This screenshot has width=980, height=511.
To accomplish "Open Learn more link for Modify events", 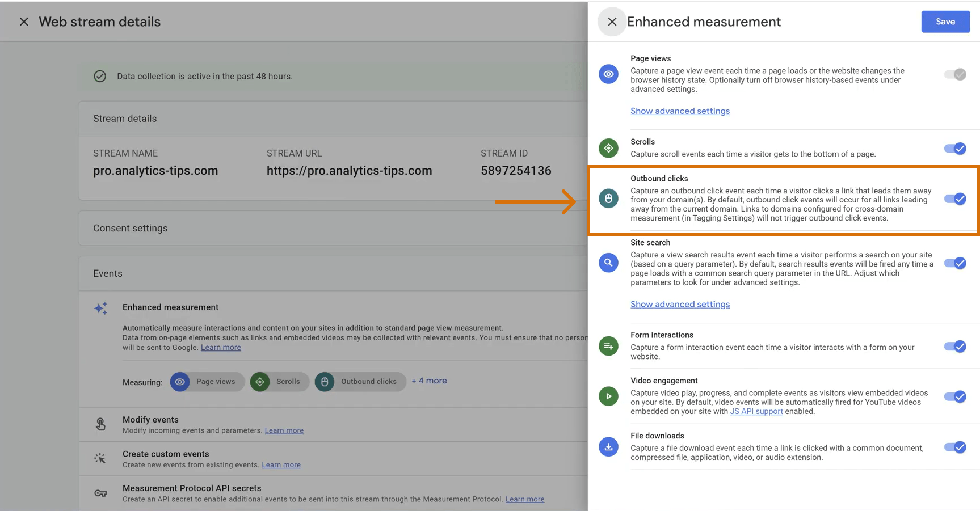I will coord(284,430).
